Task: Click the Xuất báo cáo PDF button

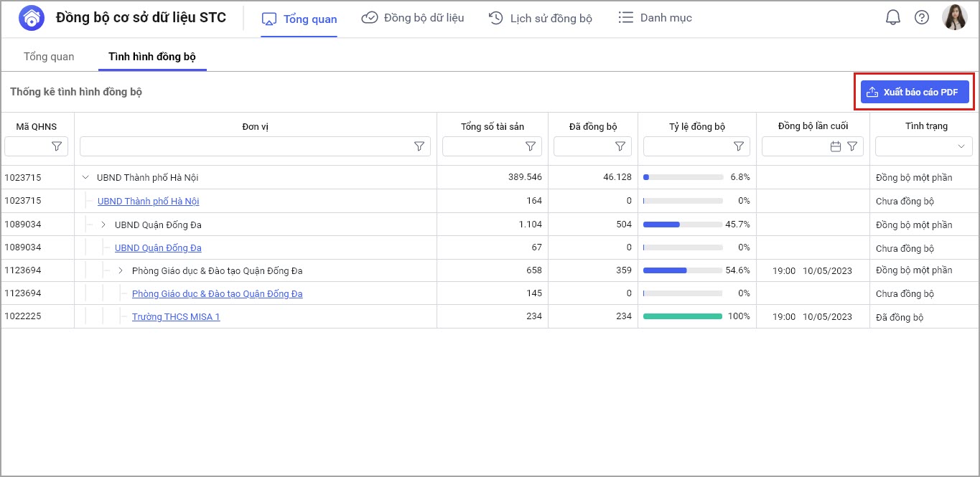Action: pos(915,92)
